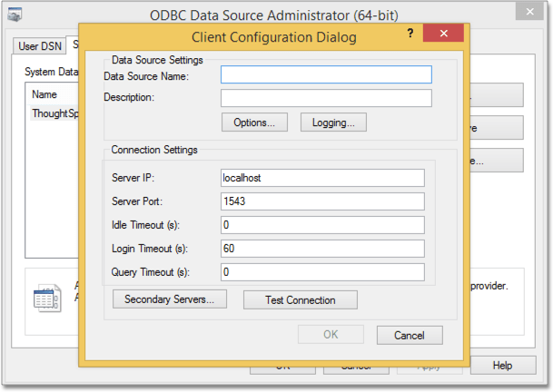The image size is (553, 392).
Task: Open the Options... settings
Action: [254, 122]
